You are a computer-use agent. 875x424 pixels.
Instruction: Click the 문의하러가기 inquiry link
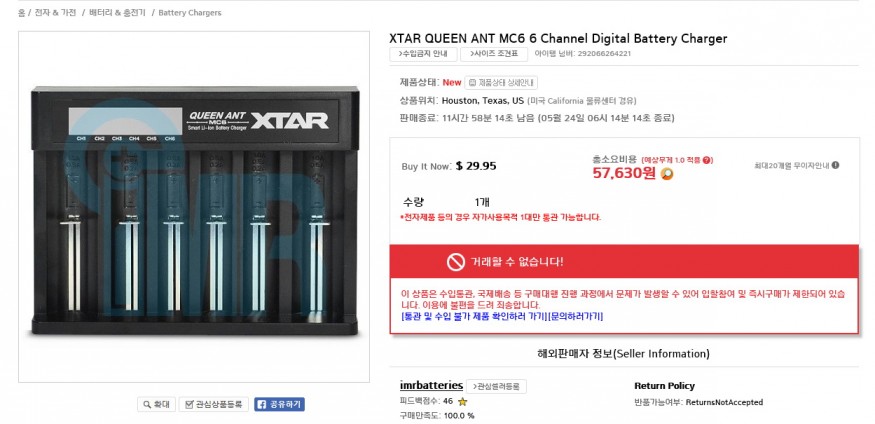(576, 316)
